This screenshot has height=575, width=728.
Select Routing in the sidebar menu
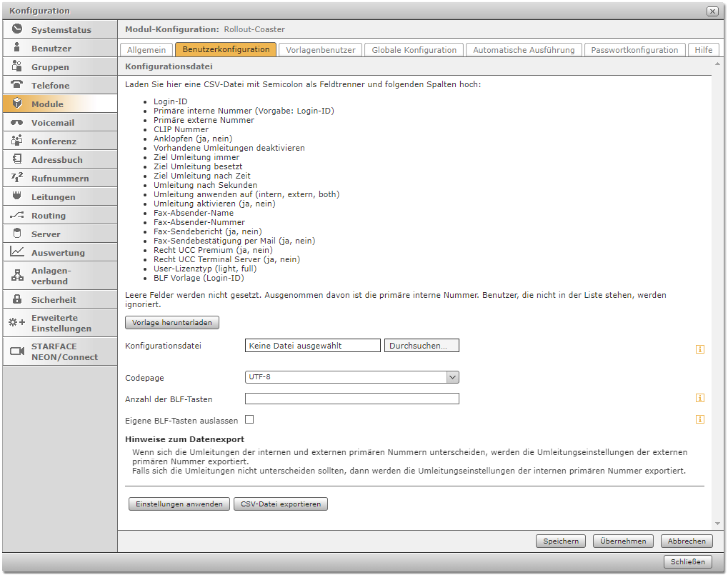point(49,215)
